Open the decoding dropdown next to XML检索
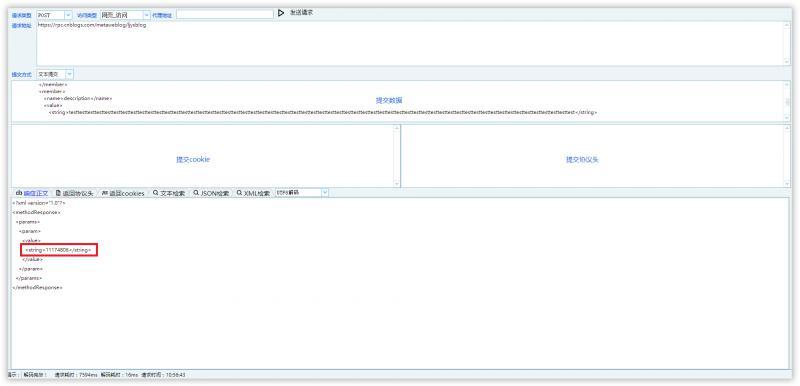800x386 pixels. coord(302,193)
